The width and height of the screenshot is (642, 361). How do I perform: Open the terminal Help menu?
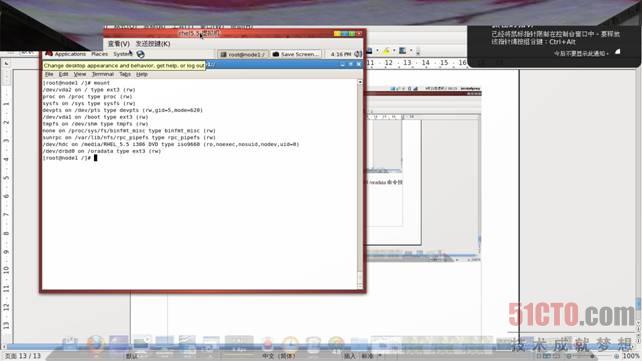point(142,74)
